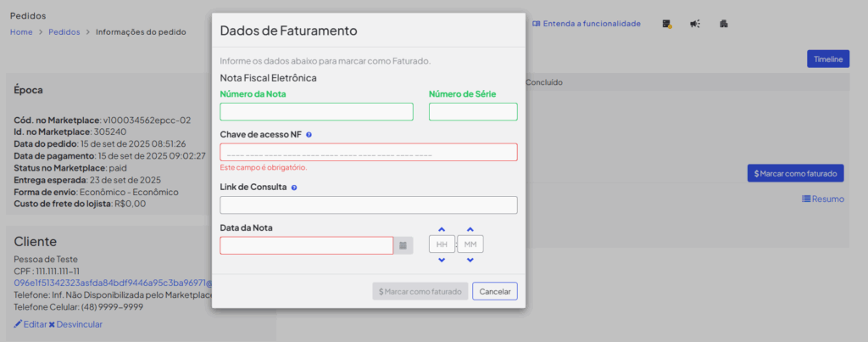This screenshot has width=868, height=342.
Task: Click the server status icon in header
Action: tap(667, 24)
